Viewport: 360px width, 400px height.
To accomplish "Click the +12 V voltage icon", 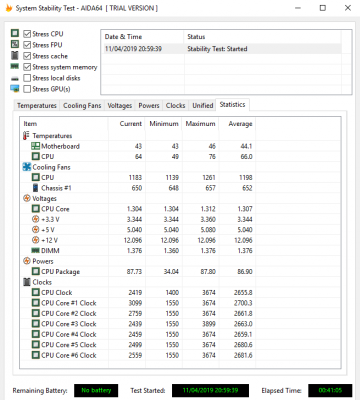I will point(35,240).
